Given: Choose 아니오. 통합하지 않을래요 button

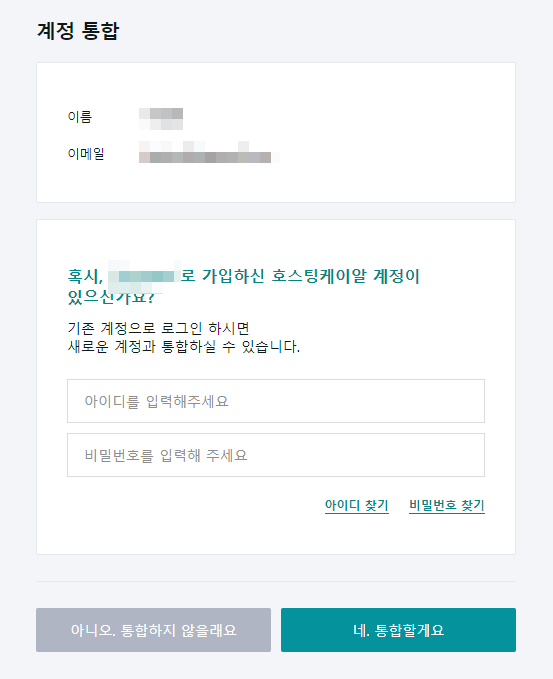Looking at the screenshot, I should point(153,630).
